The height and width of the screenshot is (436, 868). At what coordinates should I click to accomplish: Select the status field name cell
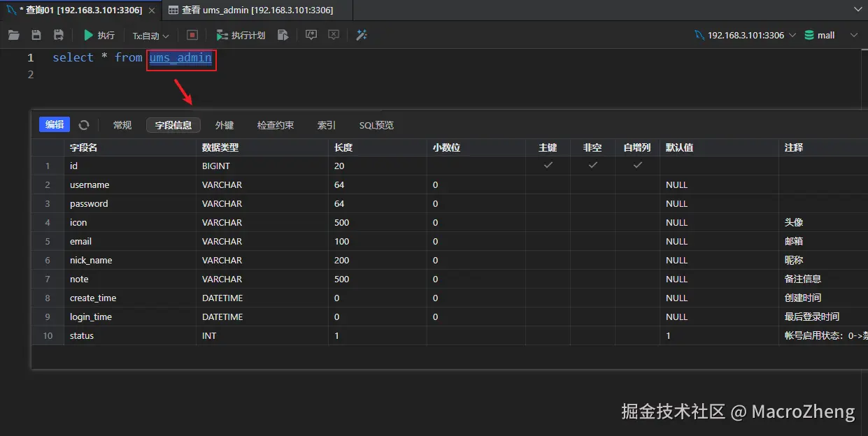130,335
